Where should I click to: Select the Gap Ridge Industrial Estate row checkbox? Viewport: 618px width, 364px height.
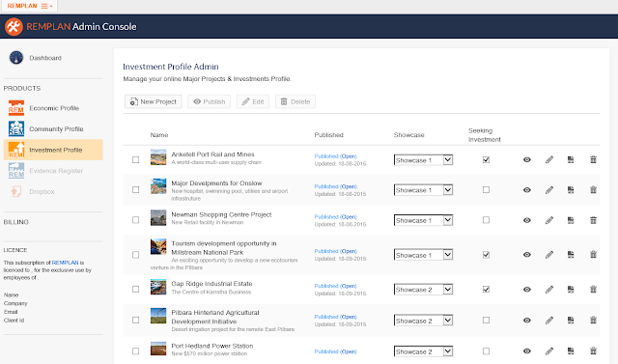(135, 289)
